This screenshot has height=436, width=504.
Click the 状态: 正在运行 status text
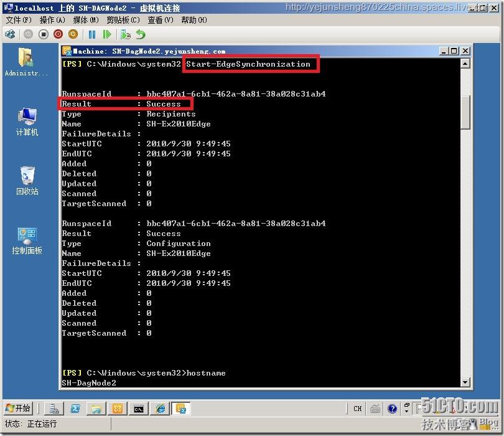[31, 424]
